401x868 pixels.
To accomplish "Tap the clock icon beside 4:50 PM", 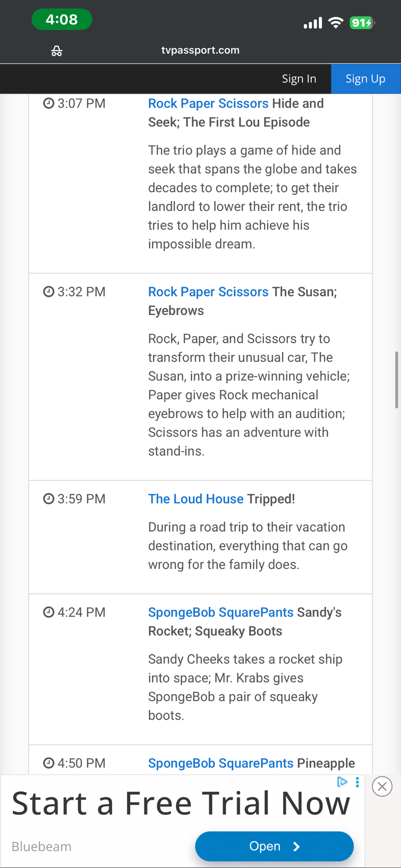I will coord(49,763).
